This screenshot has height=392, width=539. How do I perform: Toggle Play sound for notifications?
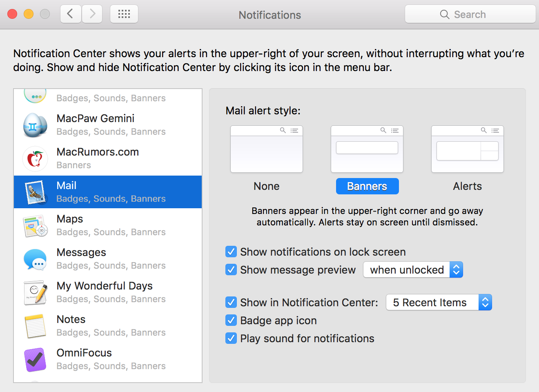click(x=231, y=338)
